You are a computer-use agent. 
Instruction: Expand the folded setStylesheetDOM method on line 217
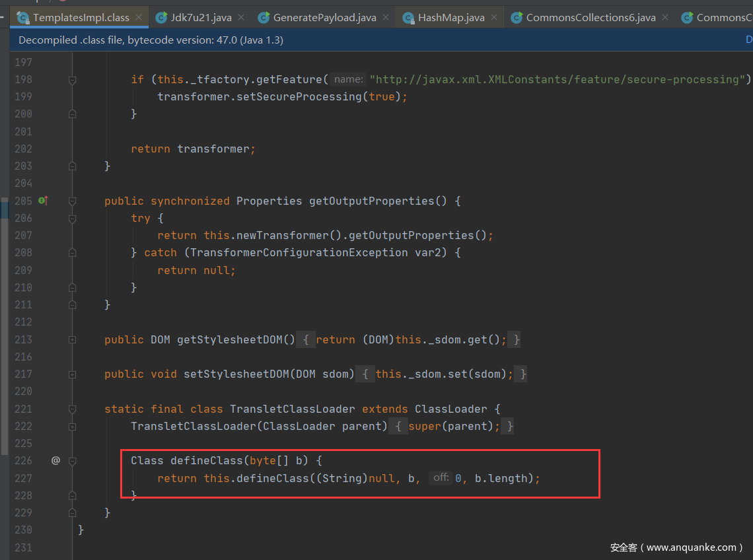pos(72,374)
